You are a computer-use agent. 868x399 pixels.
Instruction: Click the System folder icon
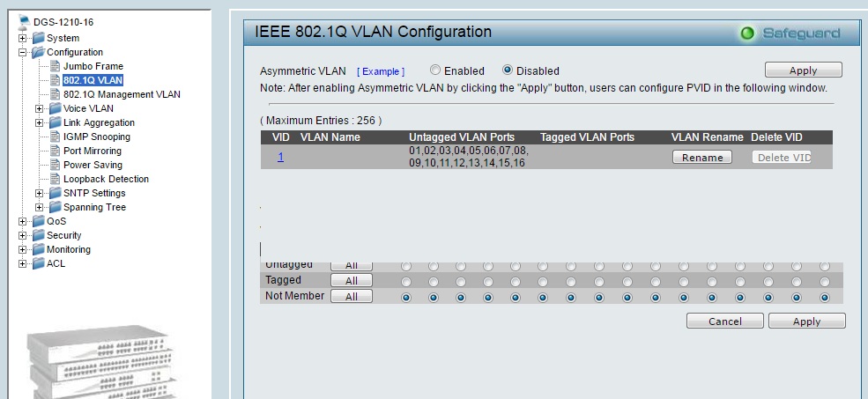point(38,38)
